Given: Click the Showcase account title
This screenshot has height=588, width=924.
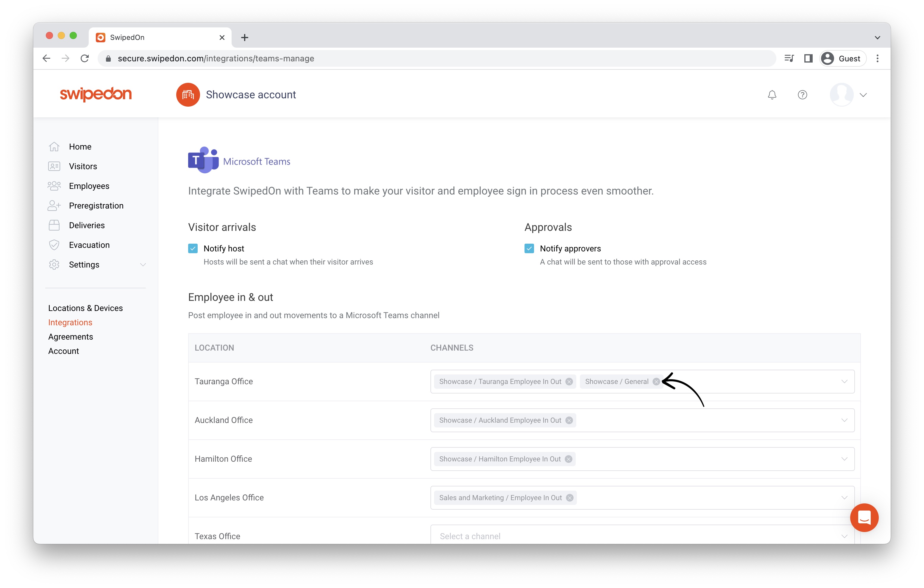Looking at the screenshot, I should 251,94.
